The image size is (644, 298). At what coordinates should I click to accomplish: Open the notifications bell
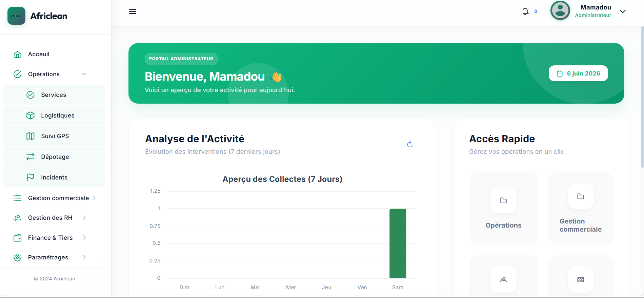coord(525,12)
